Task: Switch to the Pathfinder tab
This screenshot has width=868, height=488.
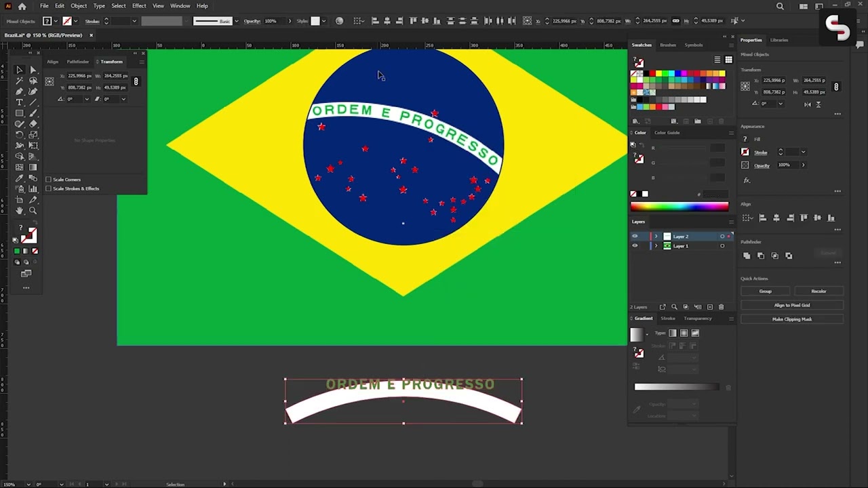Action: pyautogui.click(x=78, y=62)
